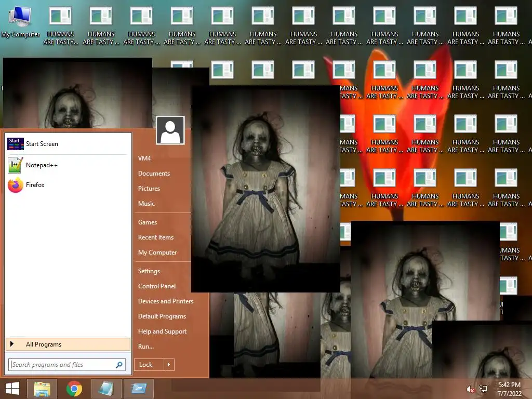Launch Notepad++ from the Start menu

[68, 165]
